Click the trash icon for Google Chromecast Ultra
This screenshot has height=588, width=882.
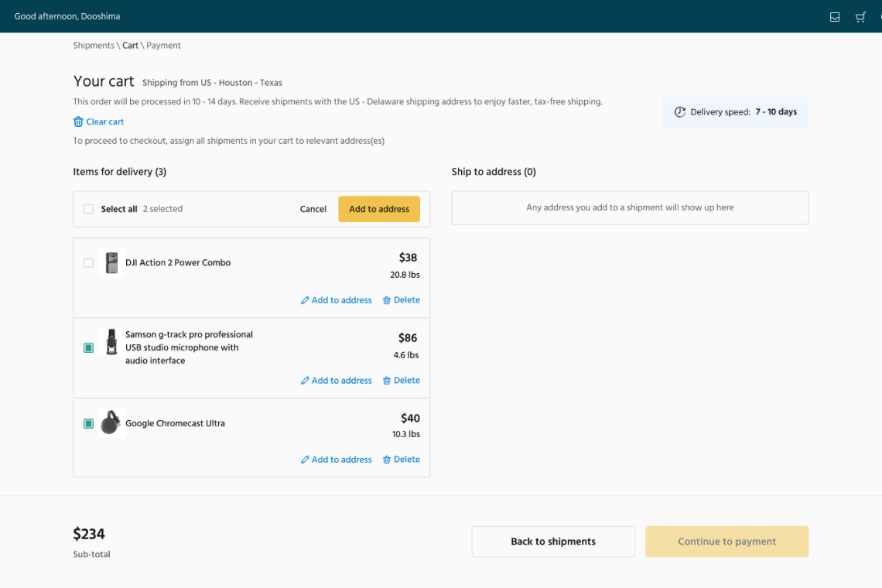(x=386, y=460)
